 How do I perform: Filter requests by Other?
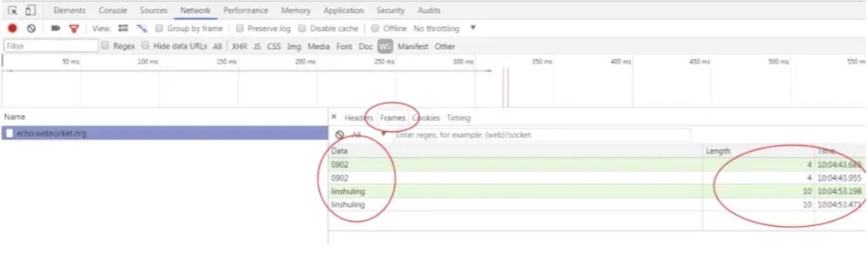click(x=444, y=46)
